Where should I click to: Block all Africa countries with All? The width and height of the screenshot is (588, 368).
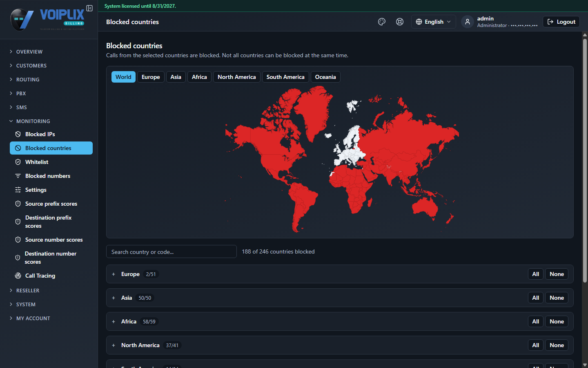[x=535, y=321]
